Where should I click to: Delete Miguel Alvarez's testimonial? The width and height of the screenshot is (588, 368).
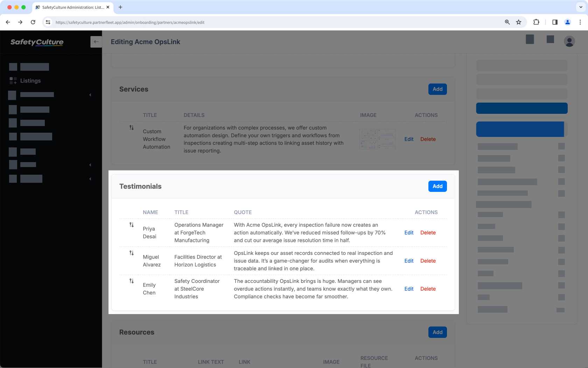(428, 261)
